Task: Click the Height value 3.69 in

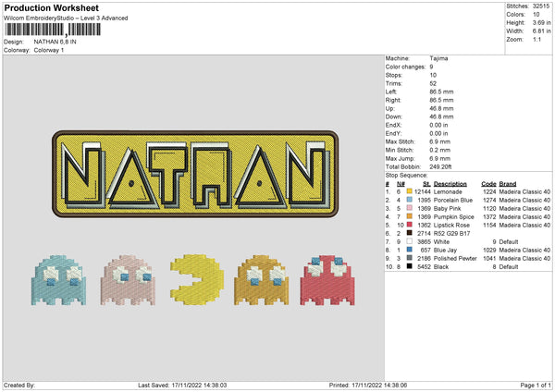Action: (x=541, y=22)
